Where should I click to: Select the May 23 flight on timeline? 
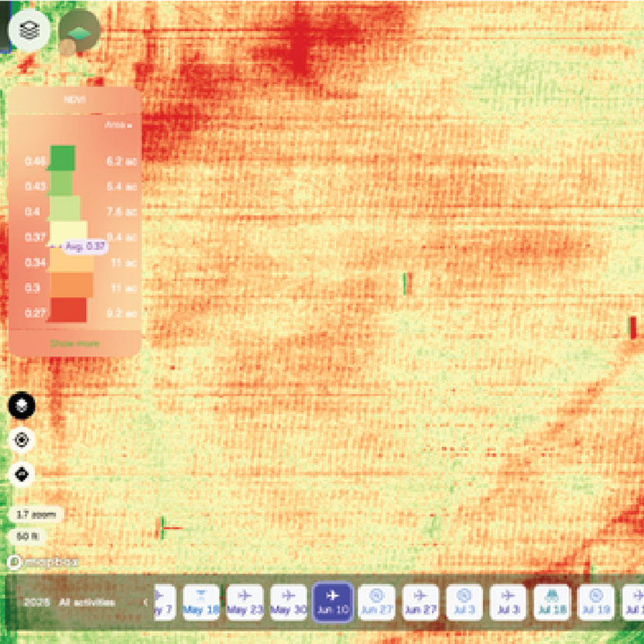click(245, 602)
